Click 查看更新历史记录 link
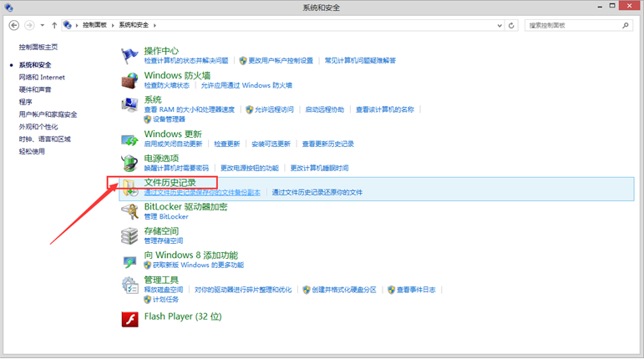 click(327, 144)
